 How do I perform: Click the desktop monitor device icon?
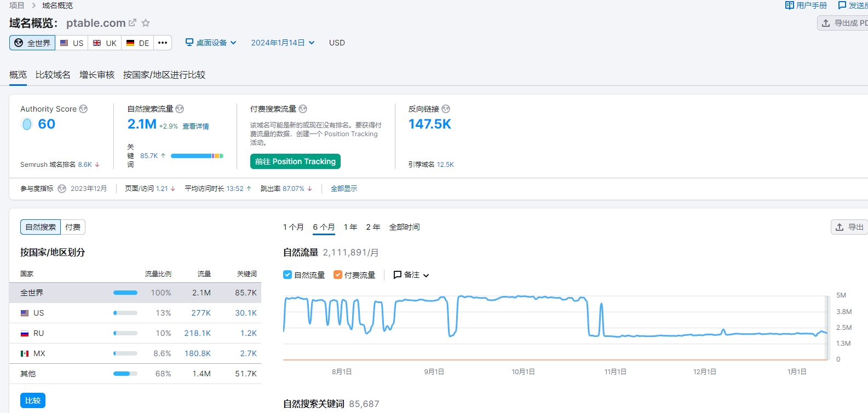tap(189, 42)
